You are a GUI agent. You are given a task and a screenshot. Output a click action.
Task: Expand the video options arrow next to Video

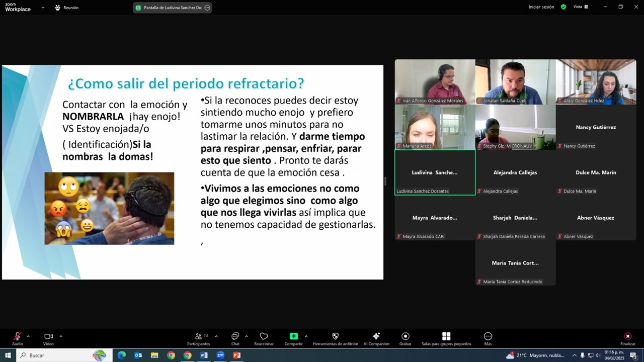[x=61, y=336]
